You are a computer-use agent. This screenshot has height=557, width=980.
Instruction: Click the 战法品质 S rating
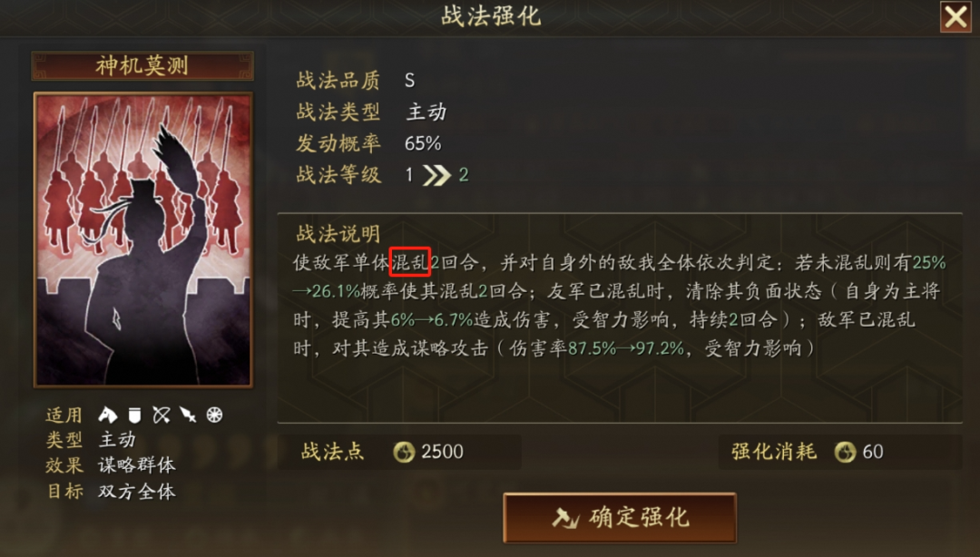[409, 81]
